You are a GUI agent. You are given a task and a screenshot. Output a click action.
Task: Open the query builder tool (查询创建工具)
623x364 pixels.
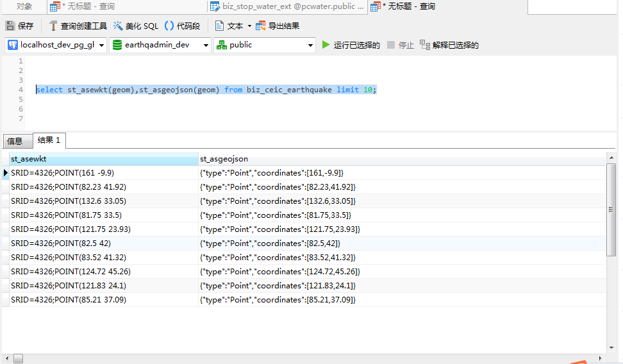click(x=78, y=26)
